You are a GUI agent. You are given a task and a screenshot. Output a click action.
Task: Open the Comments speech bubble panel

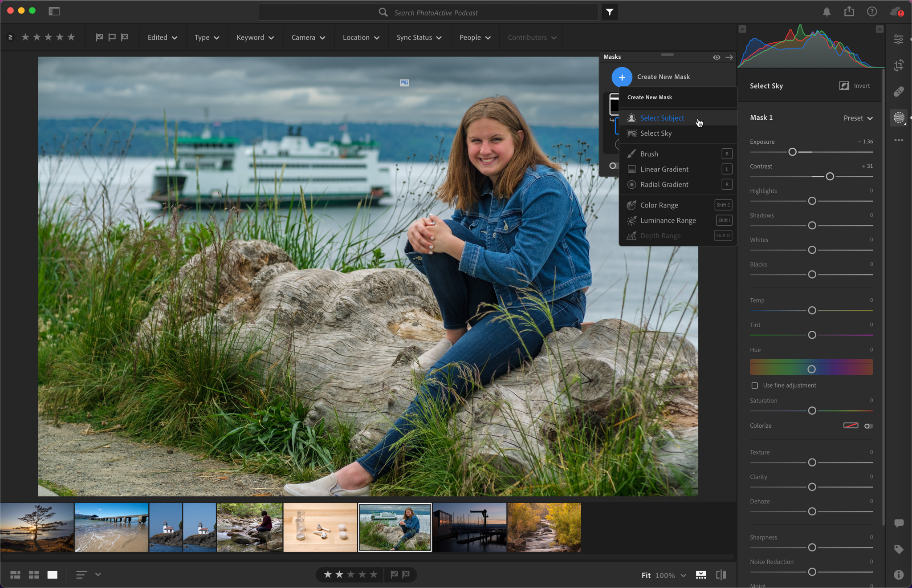point(899,523)
